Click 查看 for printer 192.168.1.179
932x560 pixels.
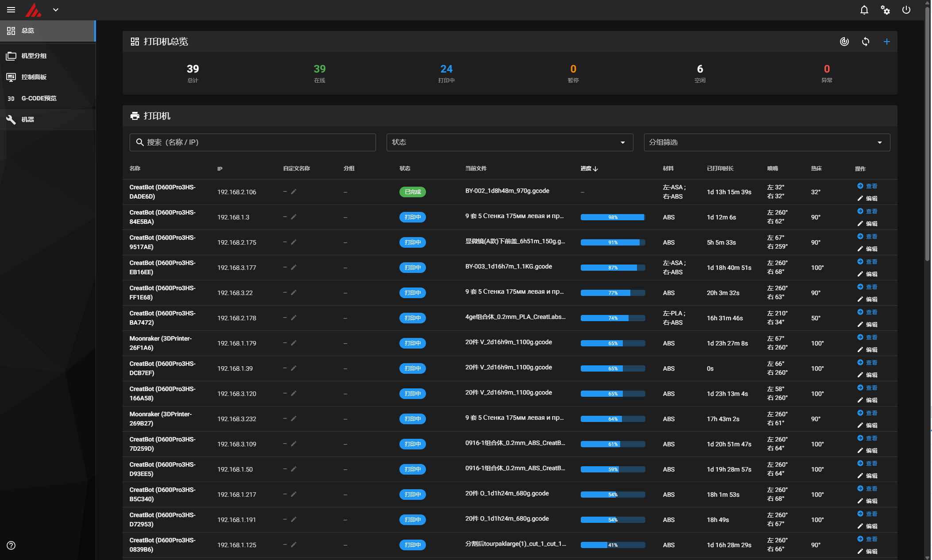[x=867, y=338]
